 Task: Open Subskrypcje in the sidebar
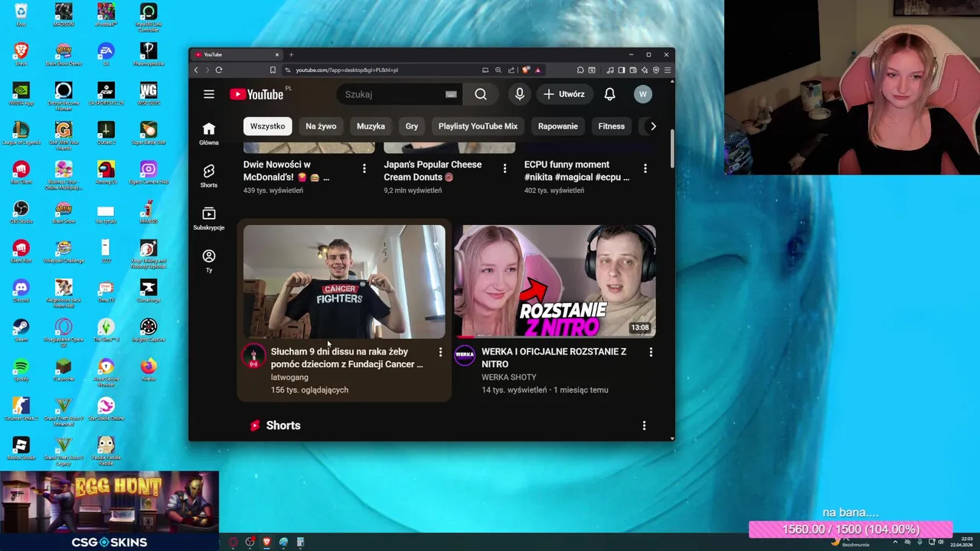tap(209, 218)
